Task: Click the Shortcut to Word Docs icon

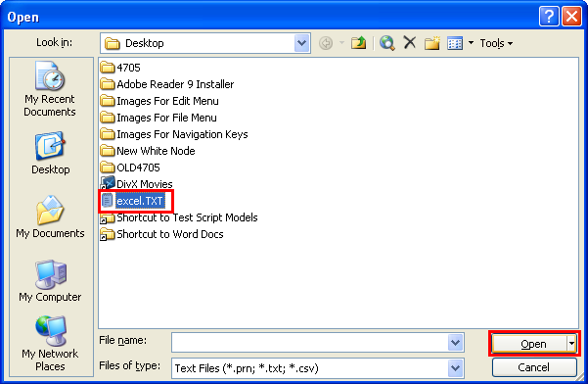Action: pyautogui.click(x=108, y=234)
